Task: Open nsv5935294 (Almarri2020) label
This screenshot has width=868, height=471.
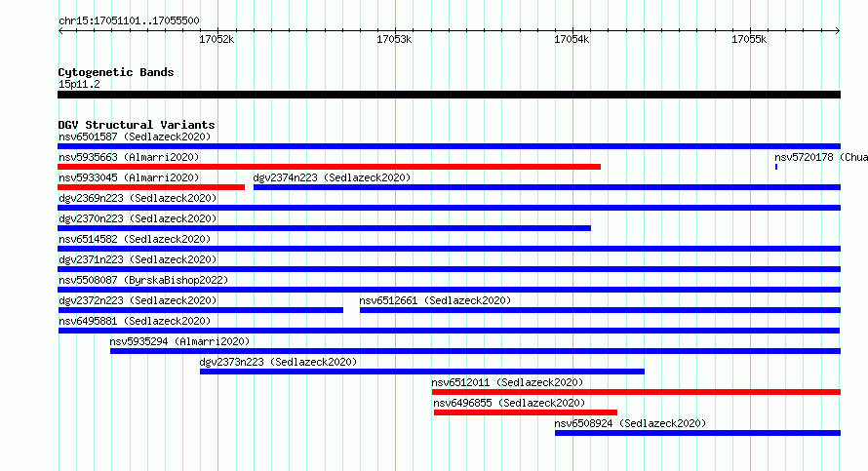Action: pos(179,341)
